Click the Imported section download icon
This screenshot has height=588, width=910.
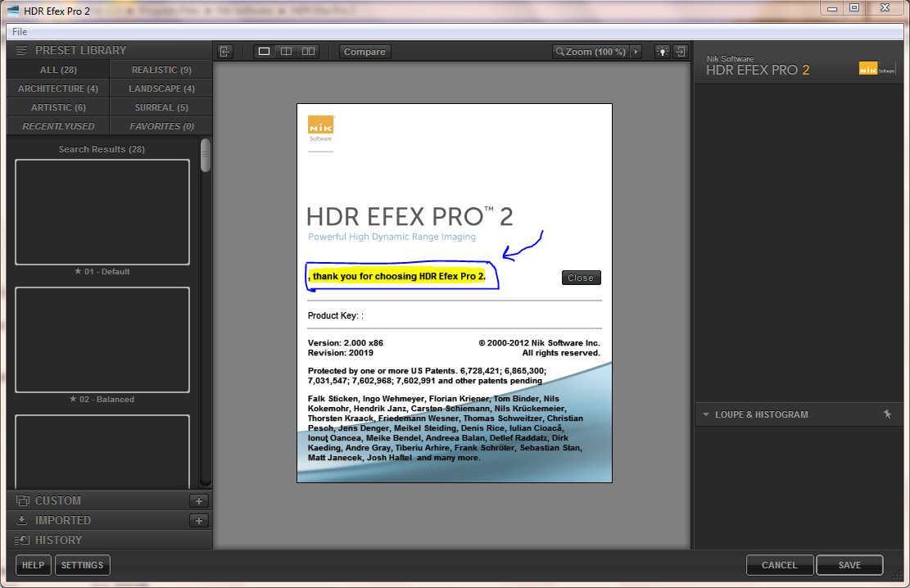tap(22, 520)
